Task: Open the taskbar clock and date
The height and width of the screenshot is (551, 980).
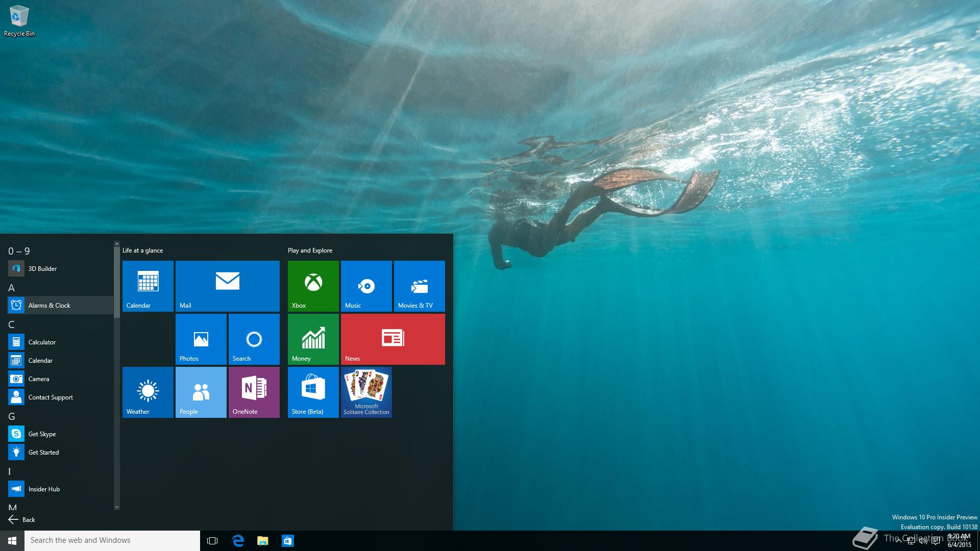Action: click(959, 541)
